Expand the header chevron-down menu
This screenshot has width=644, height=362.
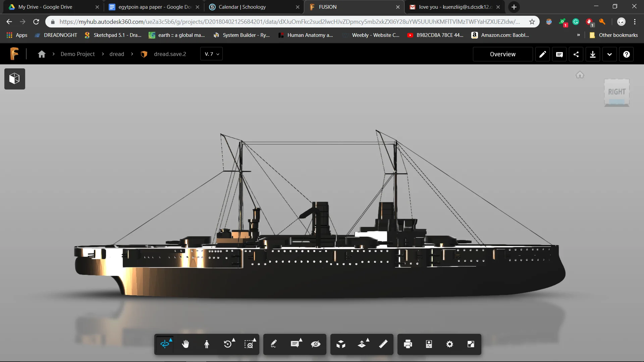(609, 54)
